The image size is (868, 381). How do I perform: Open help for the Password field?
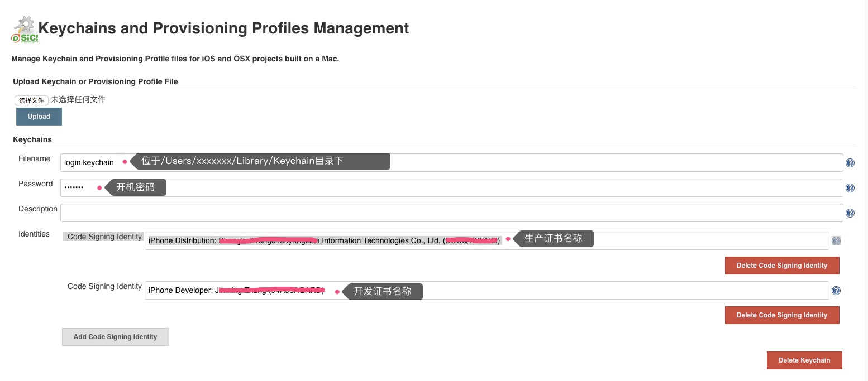point(850,188)
